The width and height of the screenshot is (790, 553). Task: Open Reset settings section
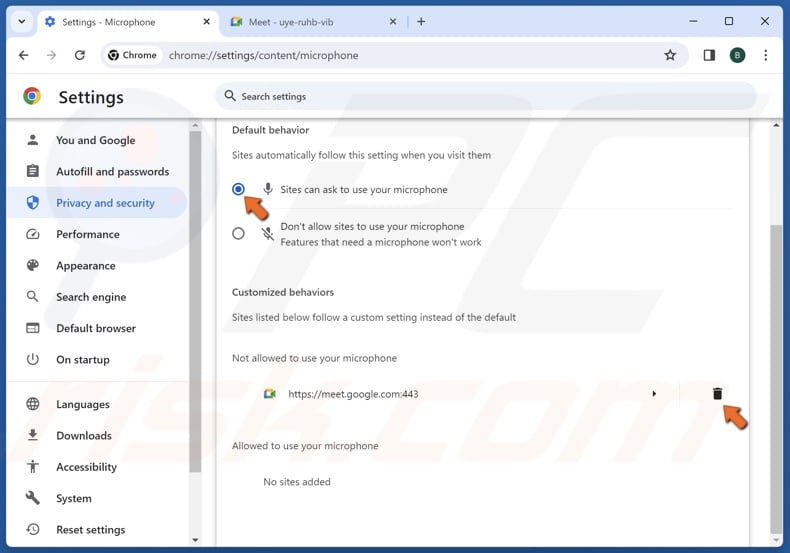click(x=97, y=529)
